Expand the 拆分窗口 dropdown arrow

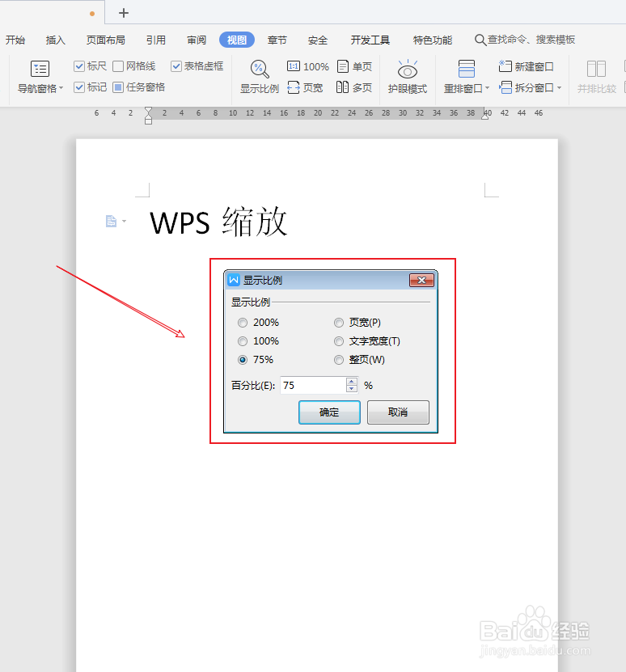(559, 88)
